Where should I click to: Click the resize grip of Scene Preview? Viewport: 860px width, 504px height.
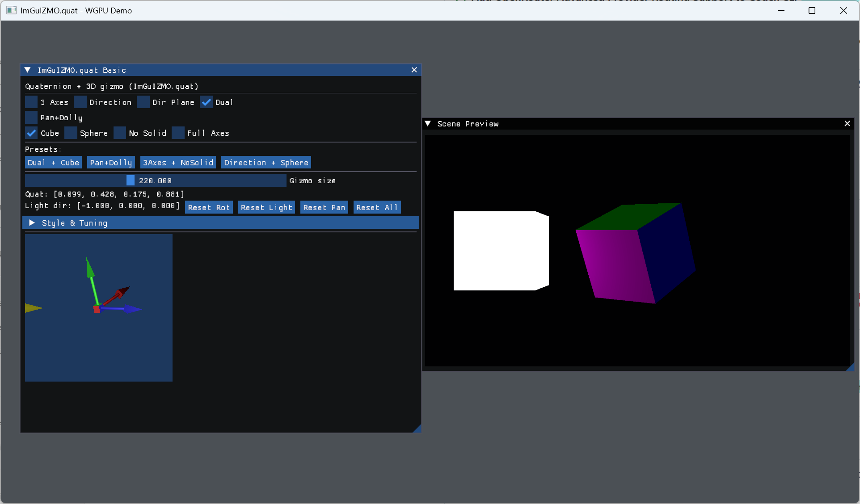point(851,367)
